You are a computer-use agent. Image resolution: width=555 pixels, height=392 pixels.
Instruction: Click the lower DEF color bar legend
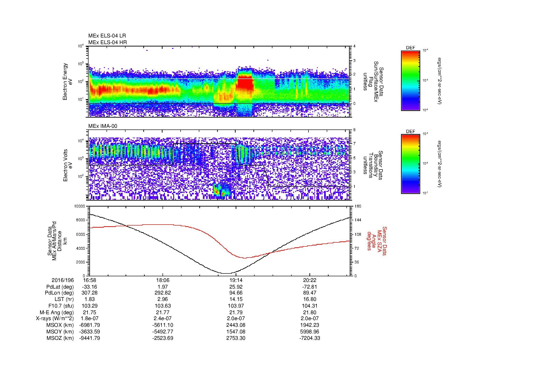tap(410, 164)
